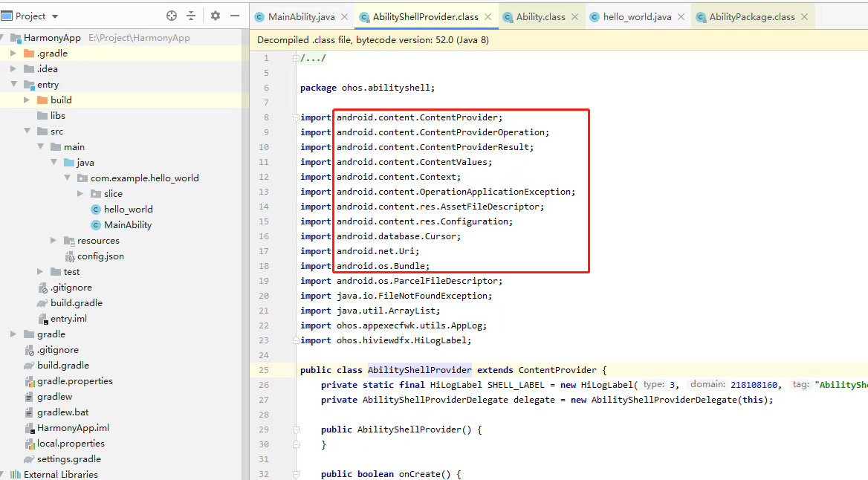Collapse the entry module node

pos(13,84)
